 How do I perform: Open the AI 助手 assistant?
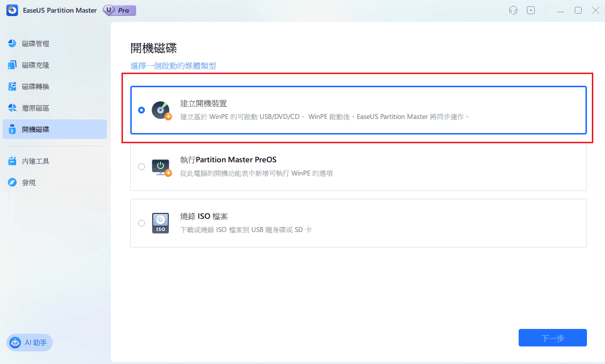click(x=29, y=343)
